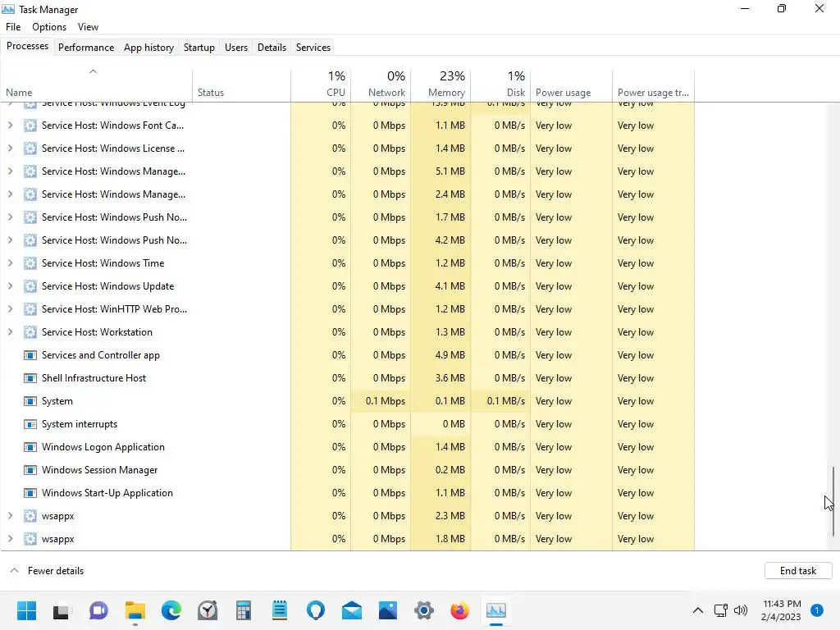Click the Service Host: Windows License icon
The height and width of the screenshot is (630, 840).
pyautogui.click(x=30, y=148)
